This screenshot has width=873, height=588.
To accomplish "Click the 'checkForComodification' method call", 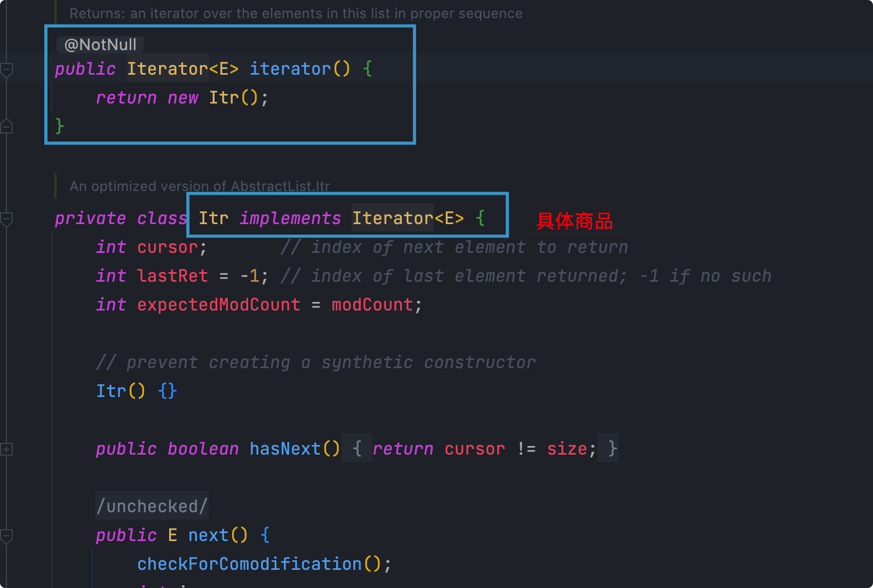I will (x=249, y=564).
